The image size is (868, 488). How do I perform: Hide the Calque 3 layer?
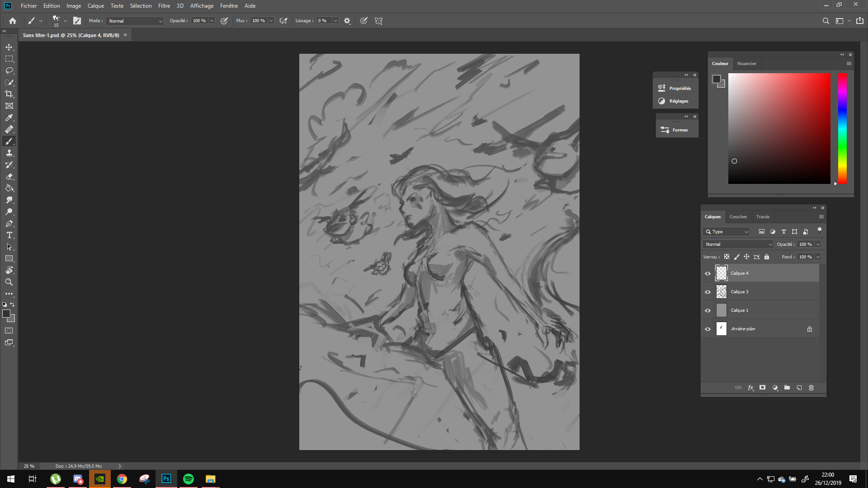tap(708, 292)
